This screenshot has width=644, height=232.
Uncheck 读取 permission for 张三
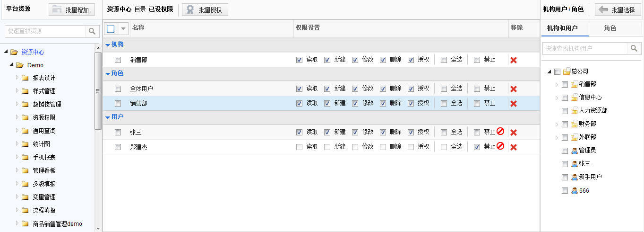[x=299, y=133]
